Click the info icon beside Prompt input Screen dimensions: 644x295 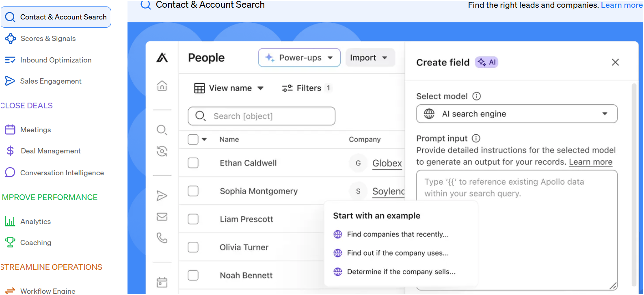point(476,138)
